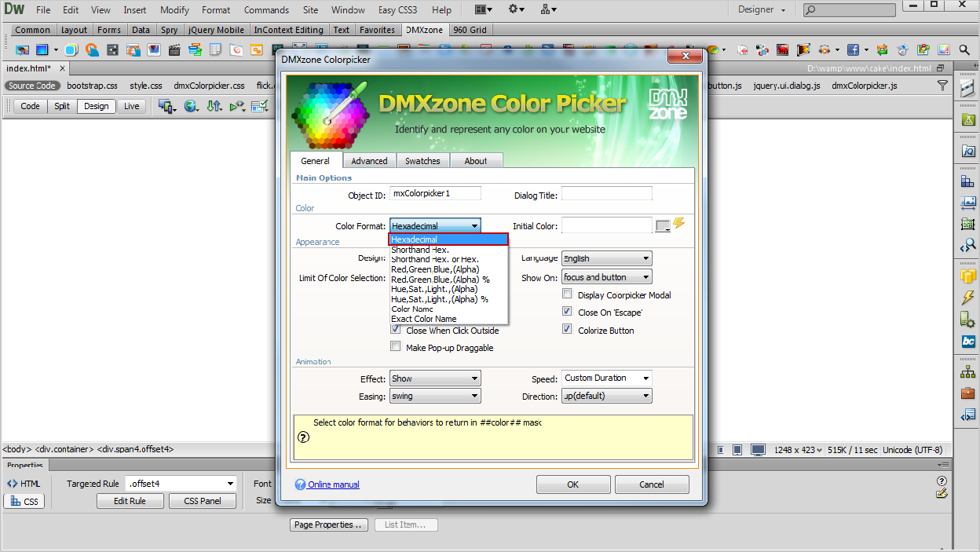Click the OK button in dialog
The image size is (980, 552).
pyautogui.click(x=573, y=484)
